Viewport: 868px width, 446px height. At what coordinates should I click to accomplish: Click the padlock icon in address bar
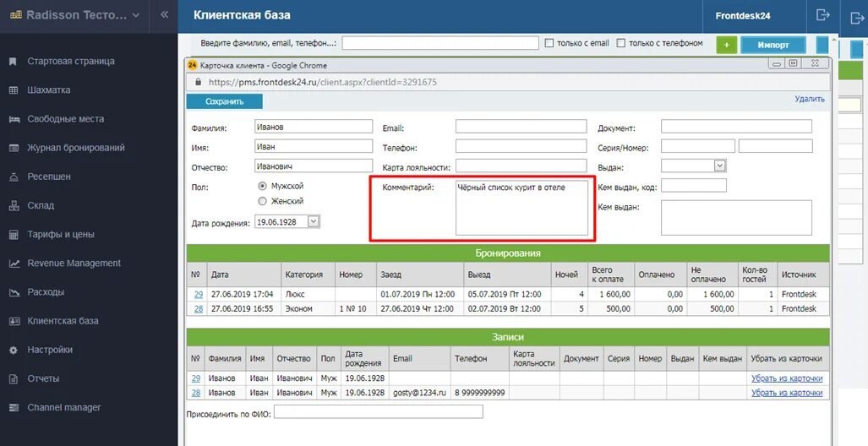pyautogui.click(x=198, y=82)
